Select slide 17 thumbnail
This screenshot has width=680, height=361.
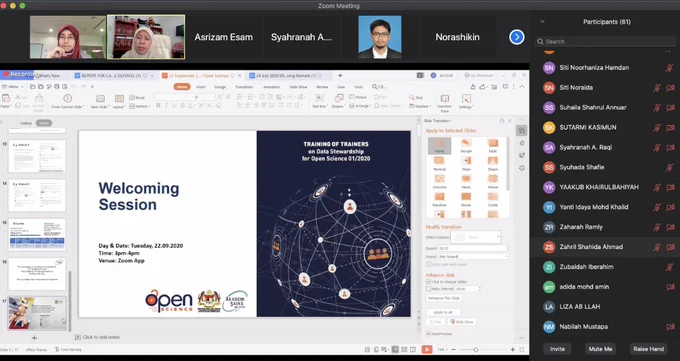(x=37, y=313)
